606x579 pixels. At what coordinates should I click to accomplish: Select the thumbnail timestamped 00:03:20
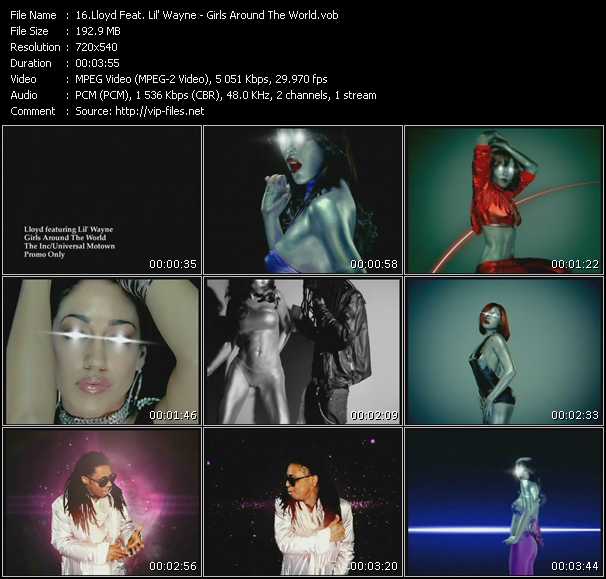[x=303, y=502]
